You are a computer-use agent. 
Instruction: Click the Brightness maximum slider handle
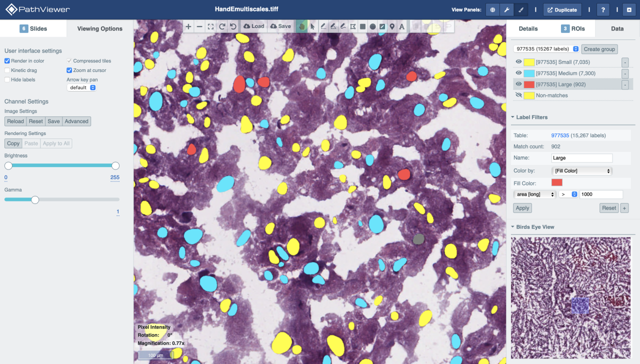tap(115, 165)
